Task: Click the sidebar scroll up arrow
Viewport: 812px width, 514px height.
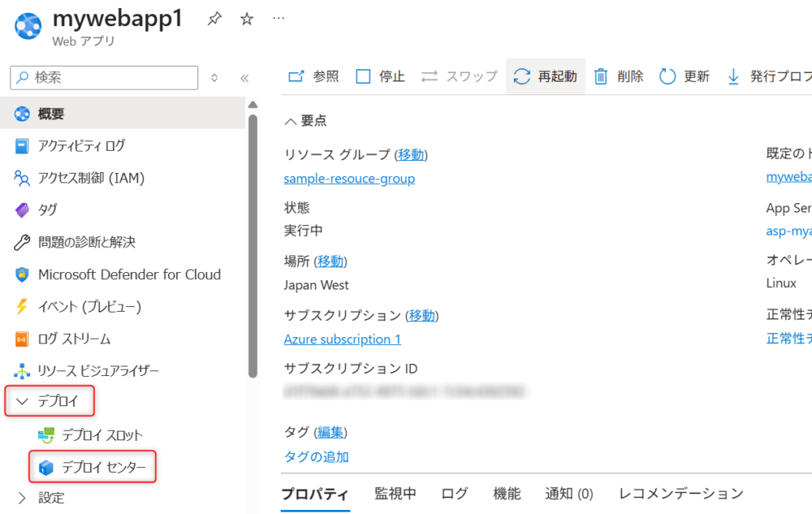Action: point(253,105)
